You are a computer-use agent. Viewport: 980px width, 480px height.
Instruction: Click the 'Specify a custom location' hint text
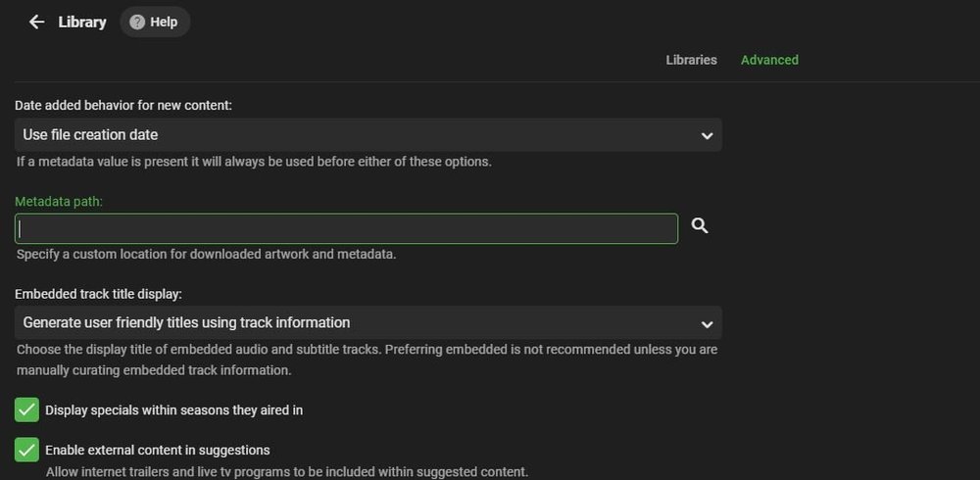click(206, 255)
